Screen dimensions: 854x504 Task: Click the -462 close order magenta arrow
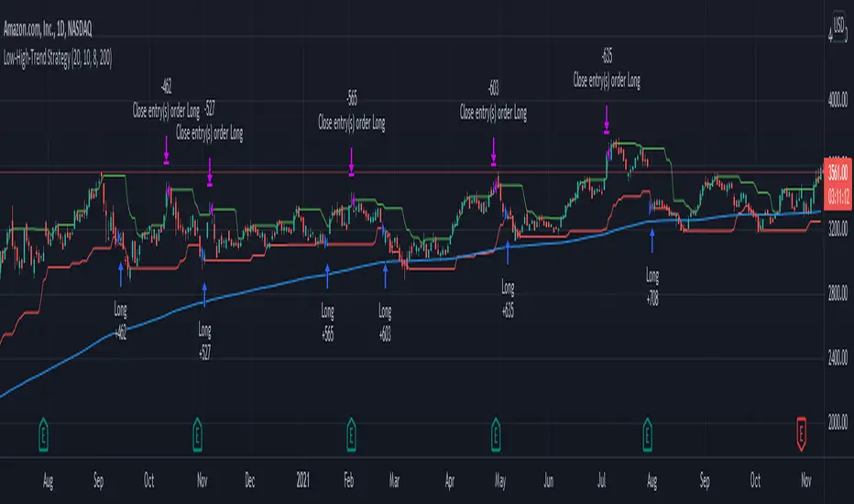click(x=166, y=150)
